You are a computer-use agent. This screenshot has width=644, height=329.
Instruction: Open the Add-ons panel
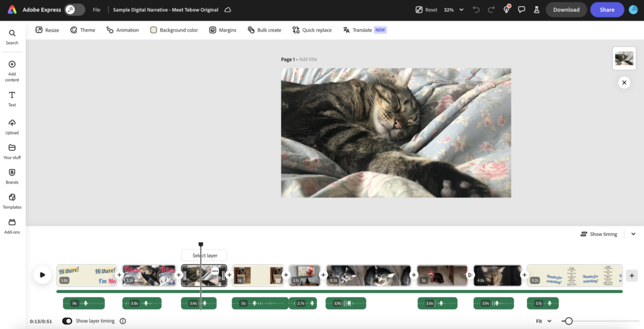pyautogui.click(x=12, y=225)
